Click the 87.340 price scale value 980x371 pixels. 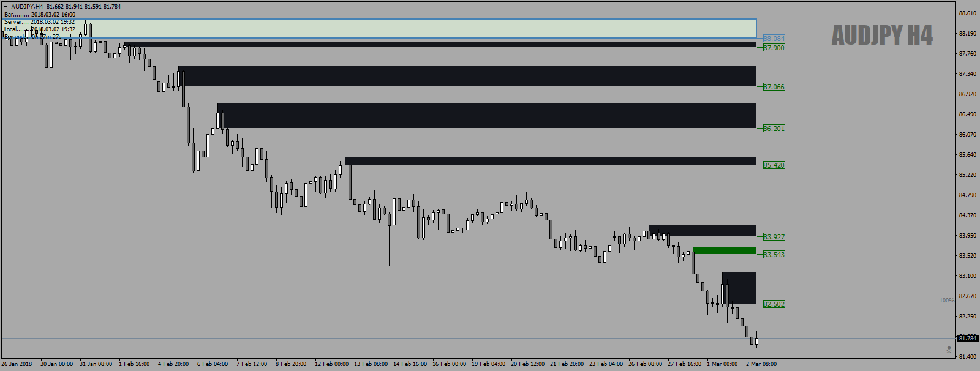pyautogui.click(x=968, y=74)
